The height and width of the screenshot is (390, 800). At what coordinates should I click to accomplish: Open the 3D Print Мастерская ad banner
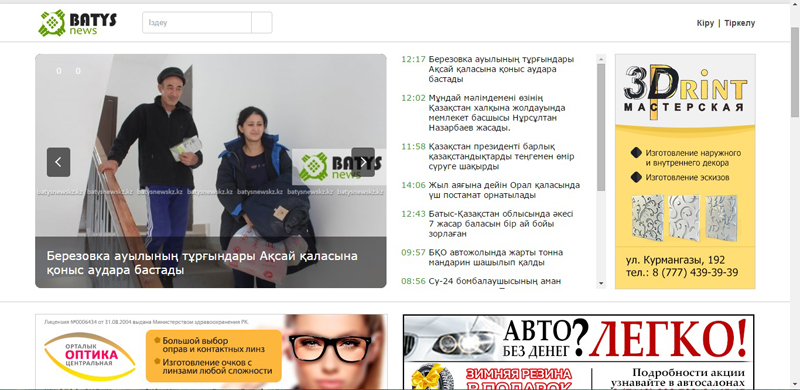(x=685, y=171)
